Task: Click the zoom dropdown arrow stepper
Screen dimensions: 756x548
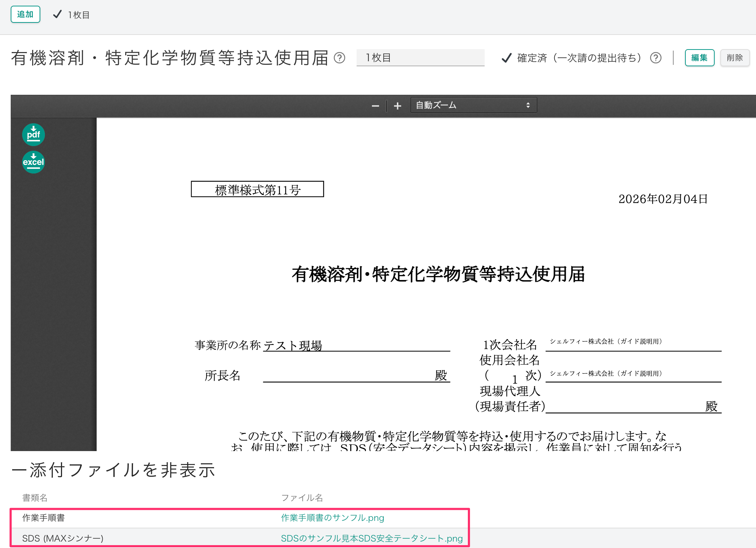Action: point(528,105)
